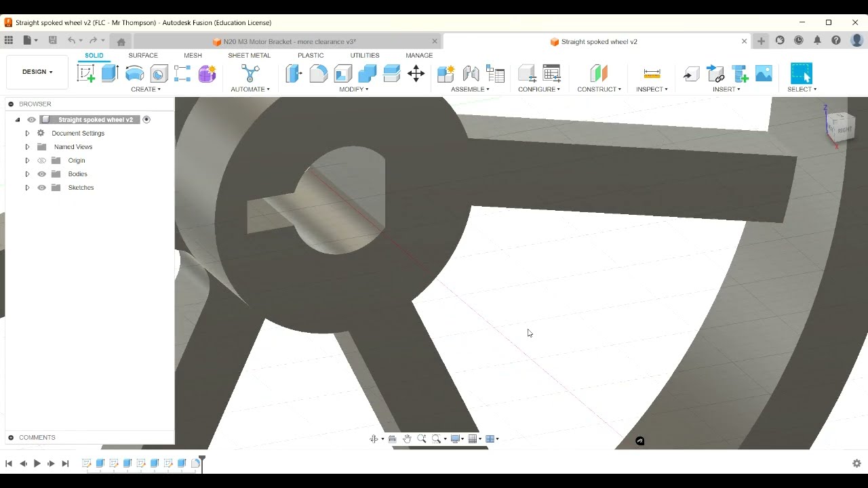Viewport: 868px width, 488px height.
Task: Open the CONSTRUCT dropdown menu
Action: pyautogui.click(x=599, y=89)
